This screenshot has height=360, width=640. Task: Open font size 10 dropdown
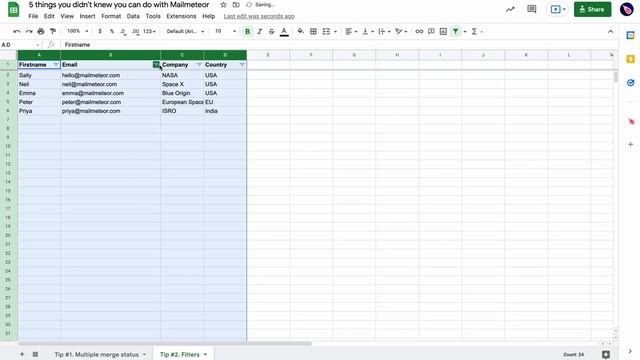(x=225, y=31)
